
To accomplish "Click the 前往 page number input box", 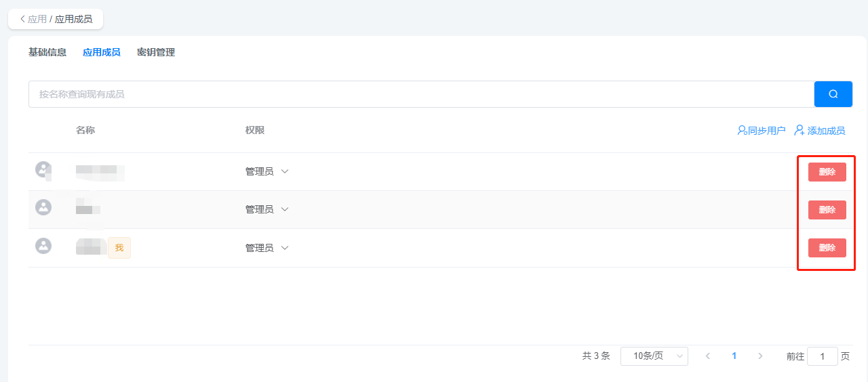I will (x=823, y=356).
